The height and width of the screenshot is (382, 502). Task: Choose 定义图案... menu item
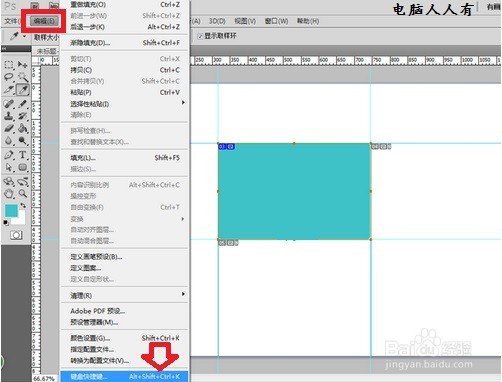click(124, 268)
